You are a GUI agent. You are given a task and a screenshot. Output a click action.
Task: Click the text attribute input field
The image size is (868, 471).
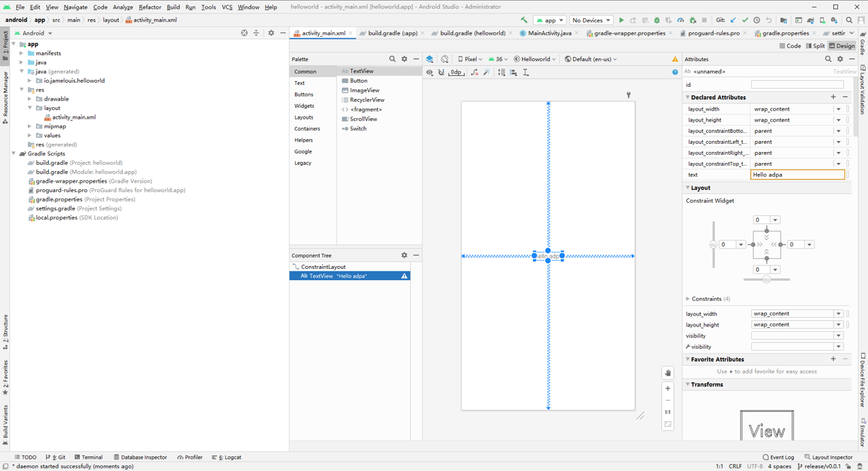[x=797, y=174]
